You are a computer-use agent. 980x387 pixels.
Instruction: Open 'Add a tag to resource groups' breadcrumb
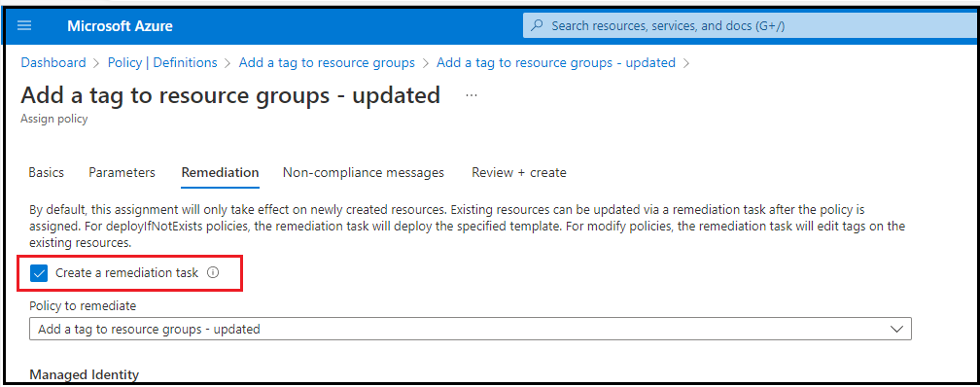(327, 62)
